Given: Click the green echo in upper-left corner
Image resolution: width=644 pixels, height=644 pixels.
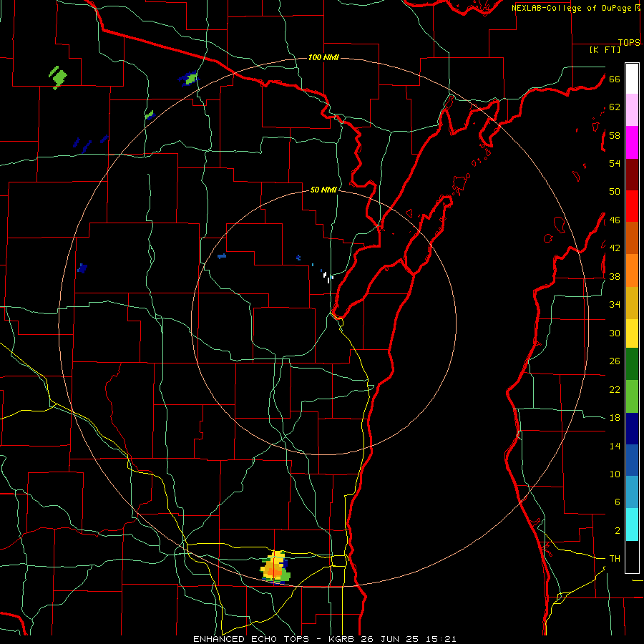Looking at the screenshot, I should coord(58,77).
